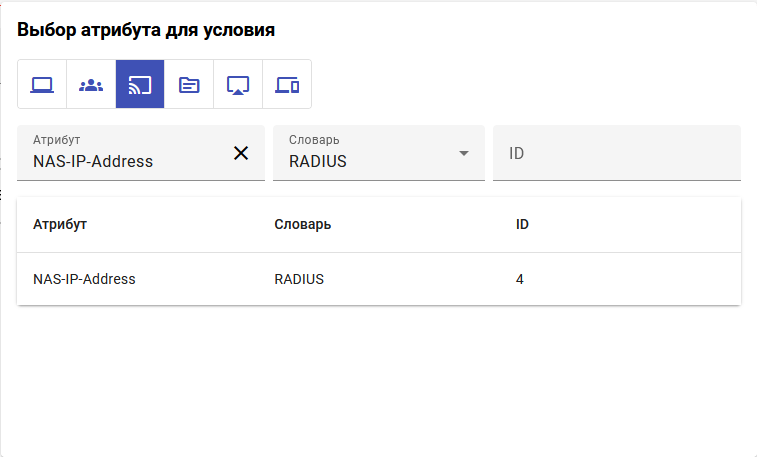757x457 pixels.
Task: Click the dialog title Выбор атрибута для условия
Action: pyautogui.click(x=146, y=30)
